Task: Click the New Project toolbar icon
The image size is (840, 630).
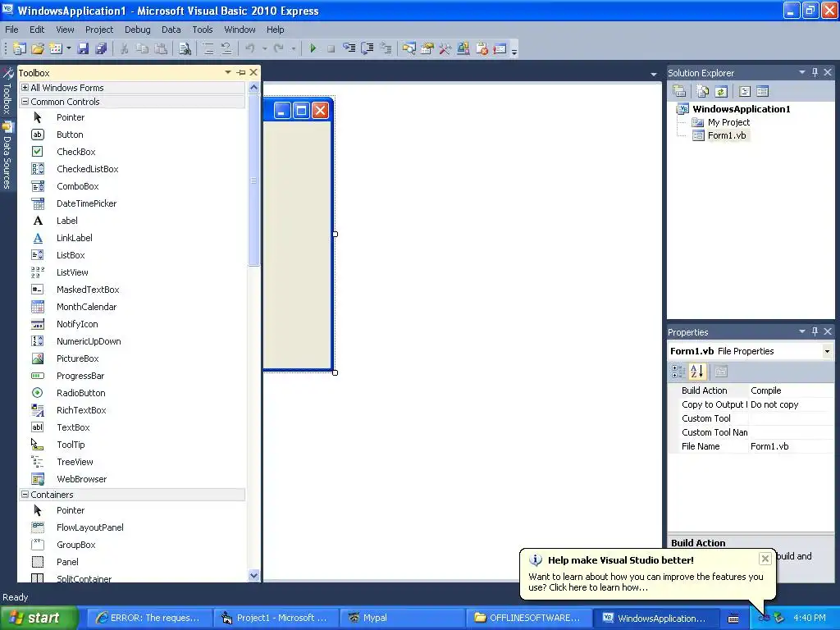Action: [20, 48]
